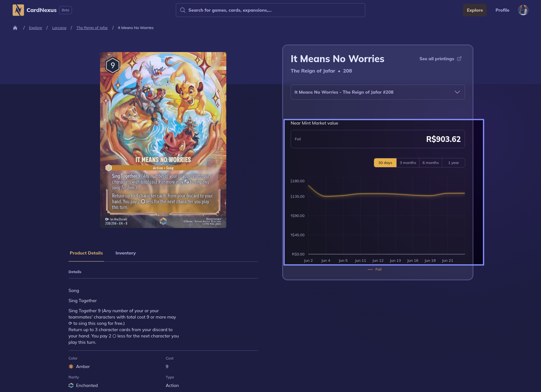Click the Amber color icon
Viewport: 541px width, 392px height.
[71, 366]
